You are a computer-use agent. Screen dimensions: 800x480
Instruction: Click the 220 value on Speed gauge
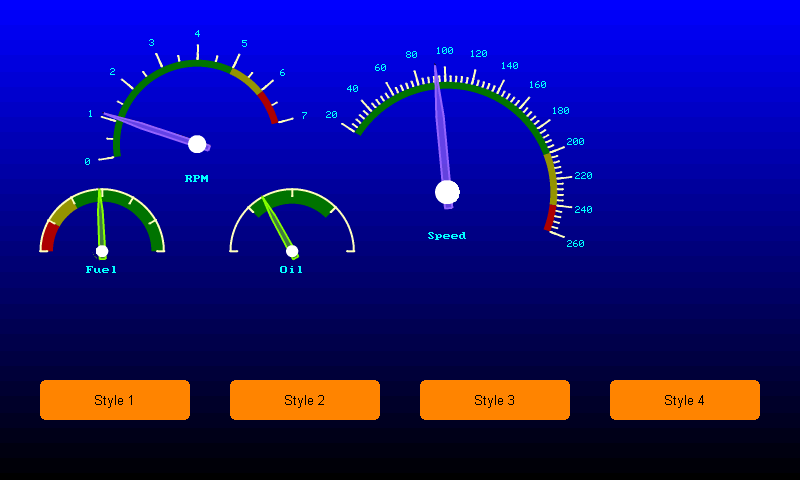(x=583, y=175)
